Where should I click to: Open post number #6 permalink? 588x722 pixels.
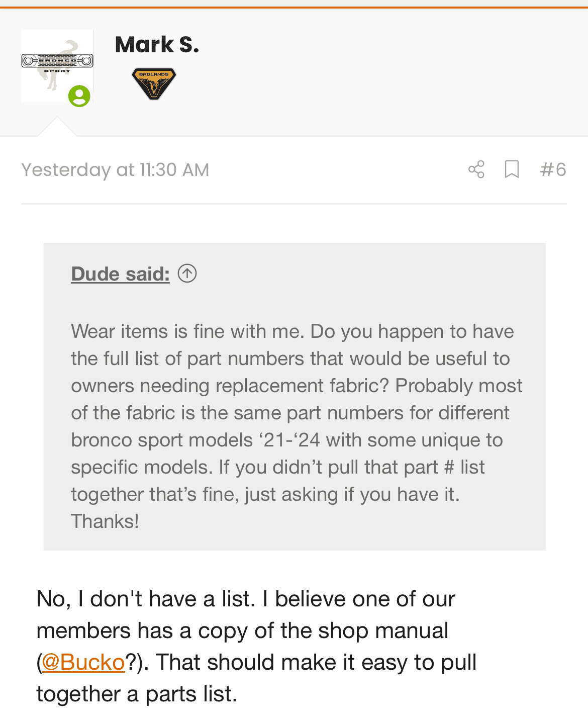(553, 169)
